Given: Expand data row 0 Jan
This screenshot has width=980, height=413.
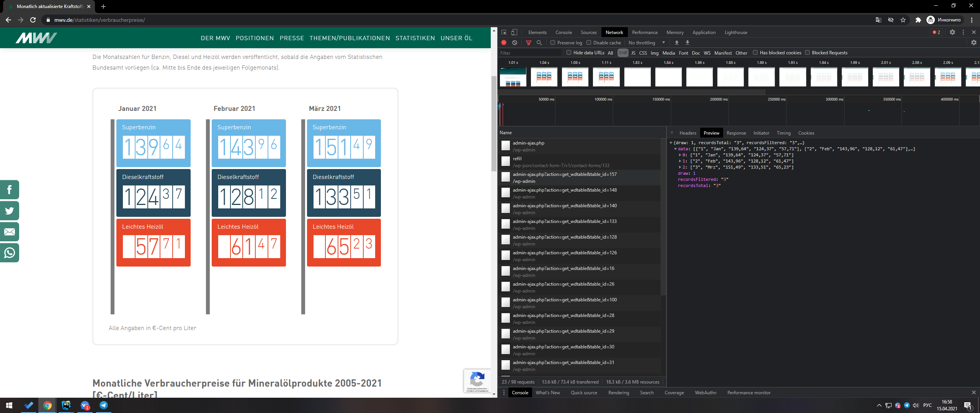Looking at the screenshot, I should [680, 155].
